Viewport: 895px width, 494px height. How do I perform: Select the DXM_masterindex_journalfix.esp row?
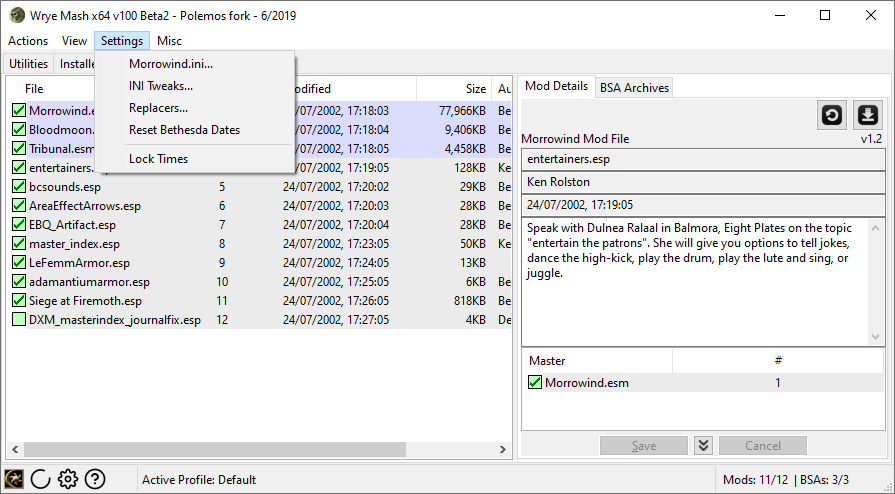[260, 320]
